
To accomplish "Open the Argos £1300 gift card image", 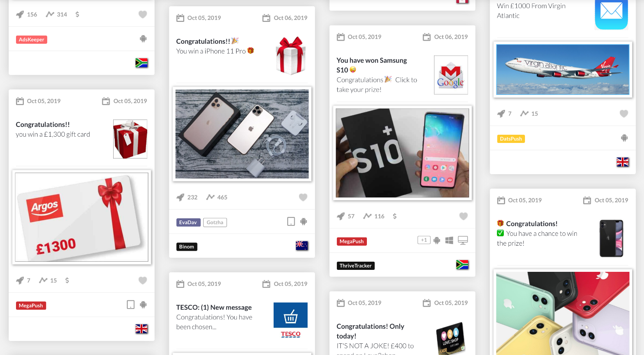I will pyautogui.click(x=82, y=217).
